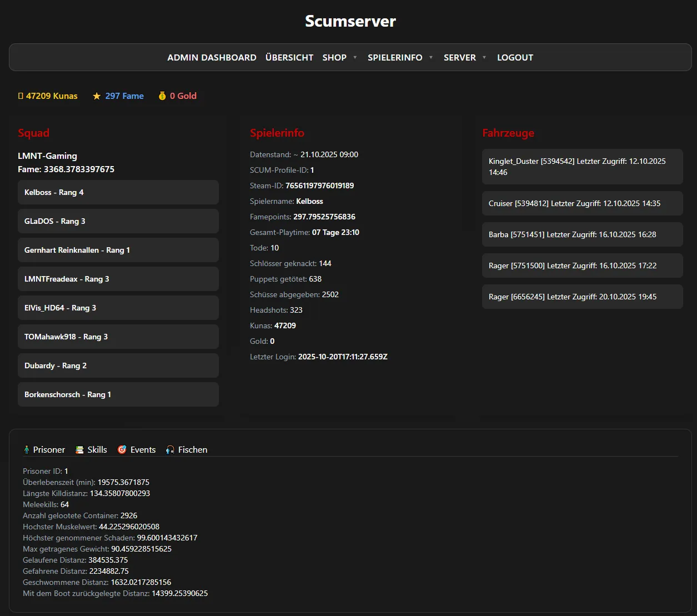Select the Rager [6656245] vehicle entry
The image size is (697, 616).
(582, 297)
